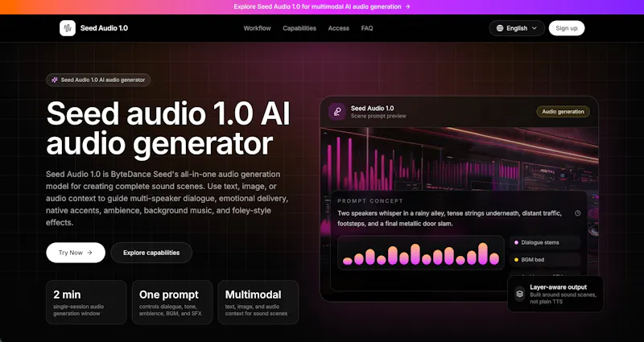644x342 pixels.
Task: Click the arrow icon inside Try Now
Action: (x=89, y=253)
